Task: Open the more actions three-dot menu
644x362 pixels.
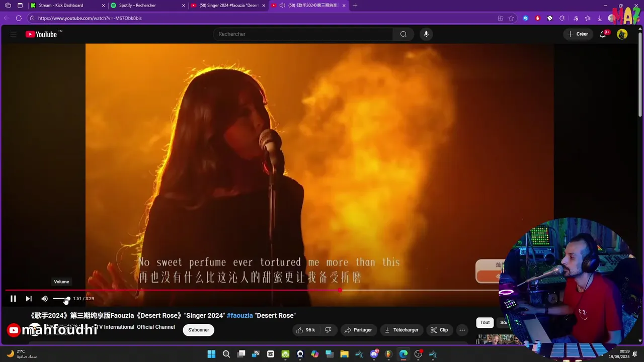Action: (462, 330)
